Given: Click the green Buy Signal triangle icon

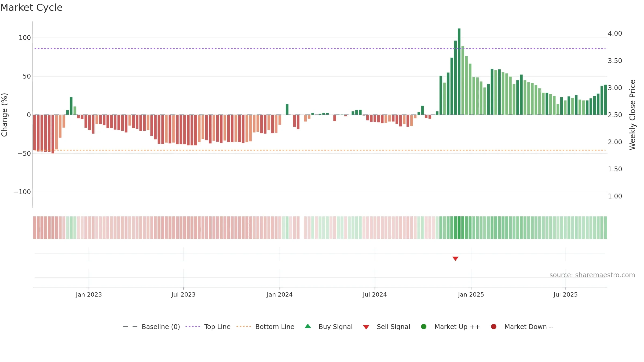Looking at the screenshot, I should [x=308, y=326].
